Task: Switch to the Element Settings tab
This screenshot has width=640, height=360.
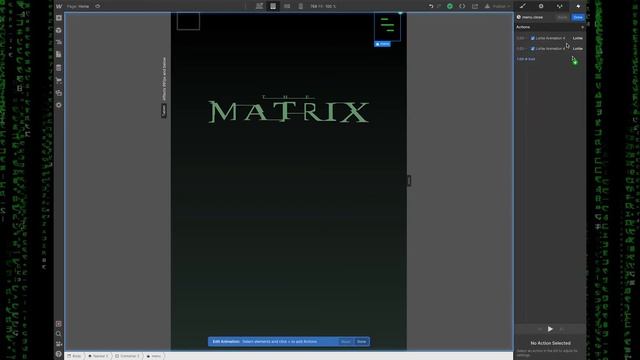Action: 541,6
